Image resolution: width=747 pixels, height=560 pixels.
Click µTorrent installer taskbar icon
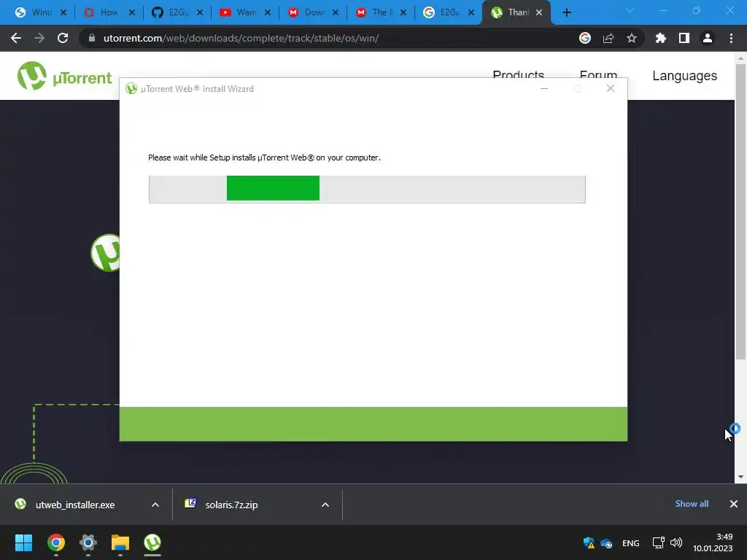[152, 542]
